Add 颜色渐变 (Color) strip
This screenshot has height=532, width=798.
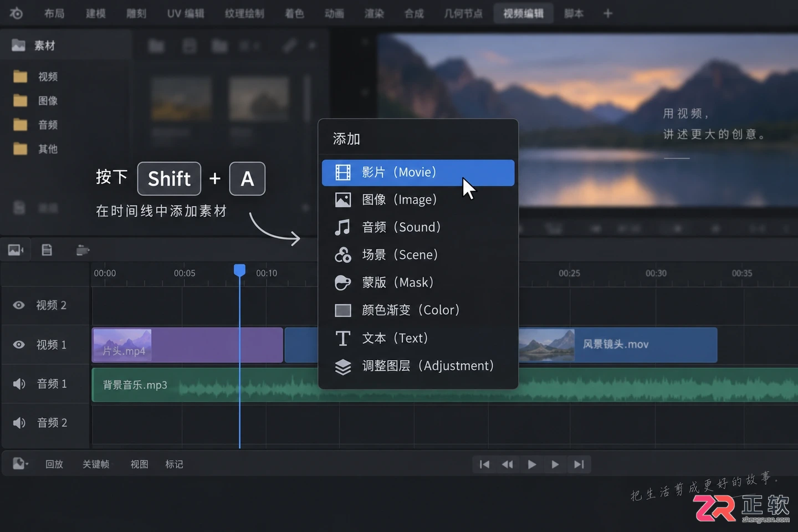(418, 310)
